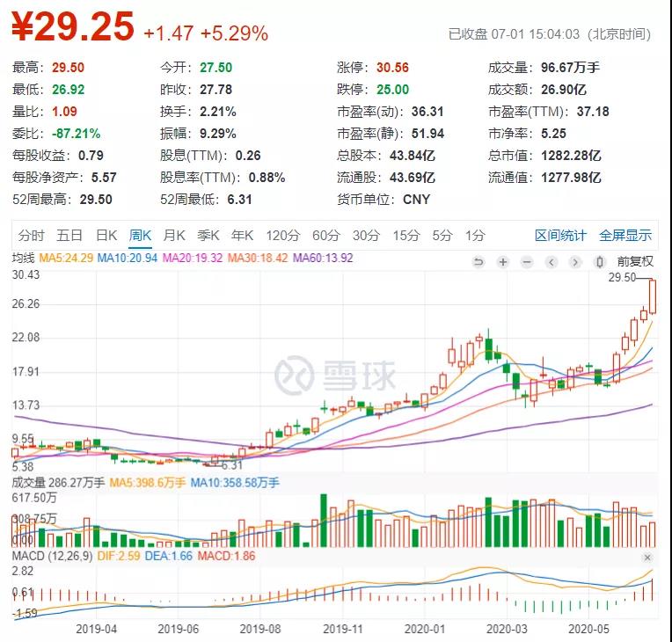This screenshot has width=672, height=642.
Task: Click the 最低 value 26.92
Action: pos(68,90)
